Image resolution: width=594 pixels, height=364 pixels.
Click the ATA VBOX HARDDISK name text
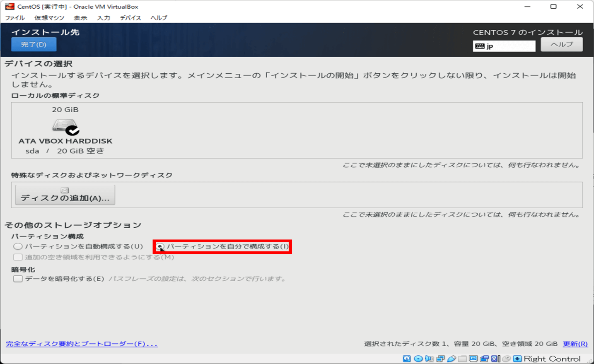65,141
